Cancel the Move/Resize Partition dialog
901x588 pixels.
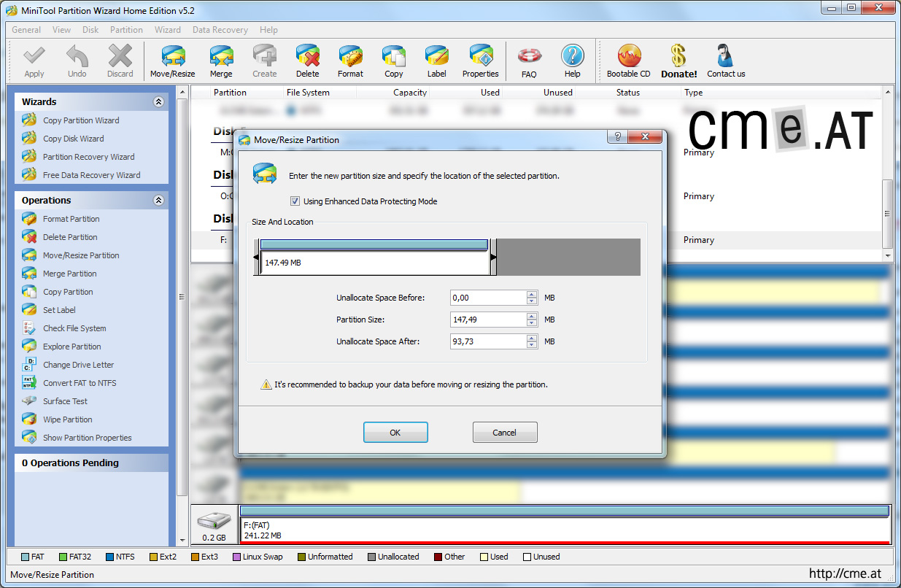pos(505,433)
